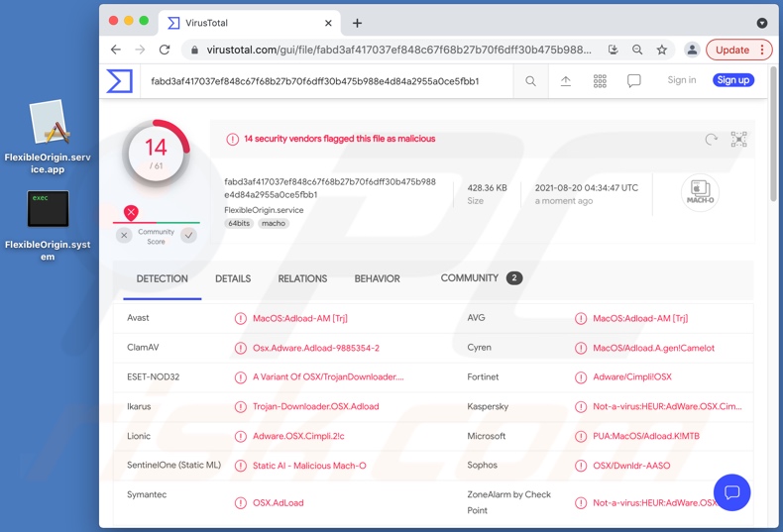Switch to the BEHAVIOR tab
This screenshot has height=532, width=783.
tap(378, 279)
